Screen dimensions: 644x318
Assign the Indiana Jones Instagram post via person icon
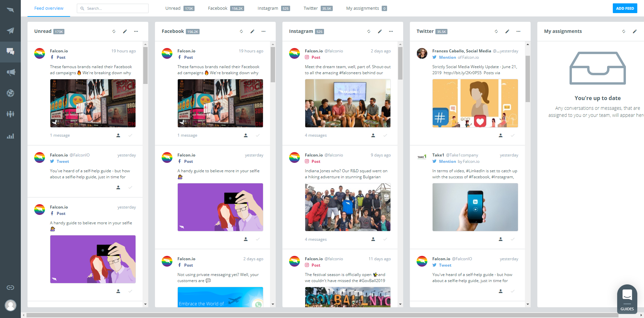coord(373,239)
